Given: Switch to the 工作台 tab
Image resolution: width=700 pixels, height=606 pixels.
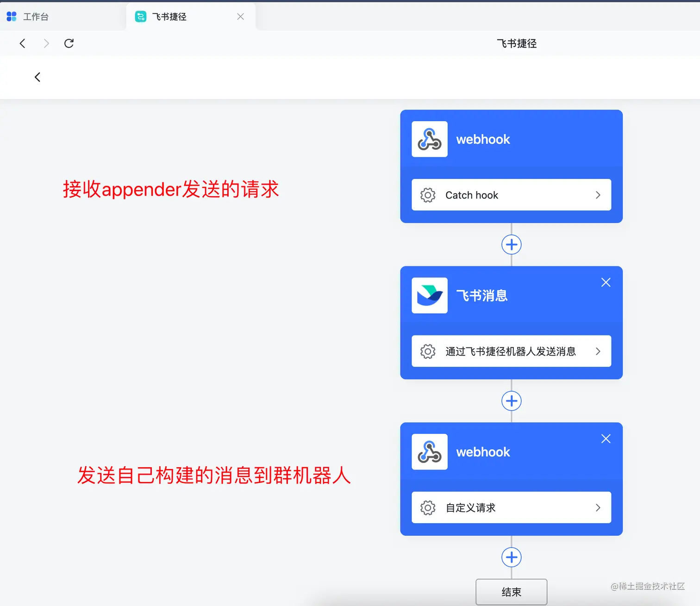Looking at the screenshot, I should coord(62,17).
